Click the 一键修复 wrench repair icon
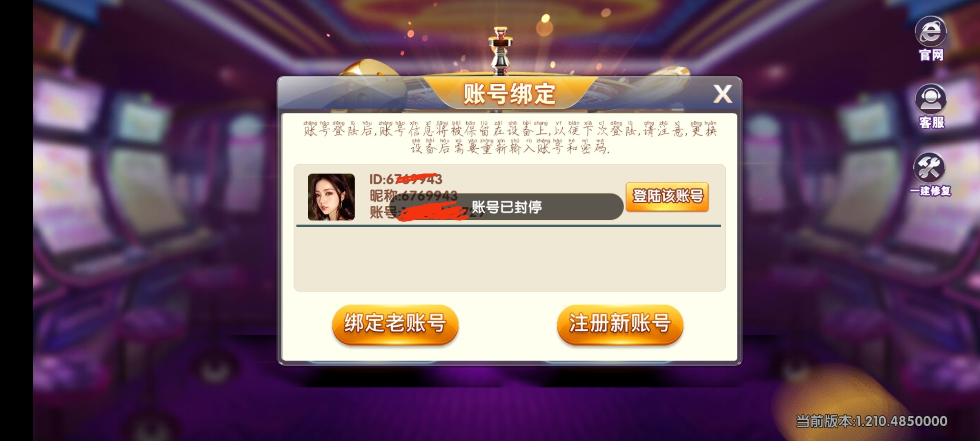The image size is (980, 441). tap(929, 167)
